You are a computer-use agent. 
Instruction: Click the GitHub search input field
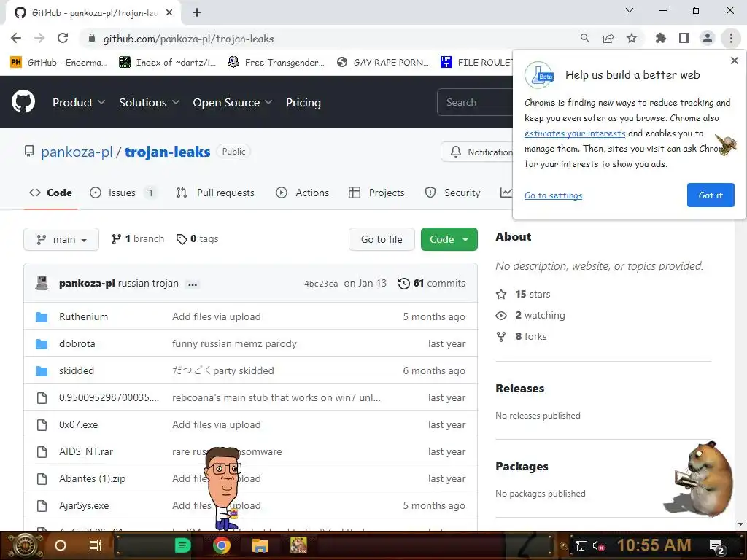(474, 102)
